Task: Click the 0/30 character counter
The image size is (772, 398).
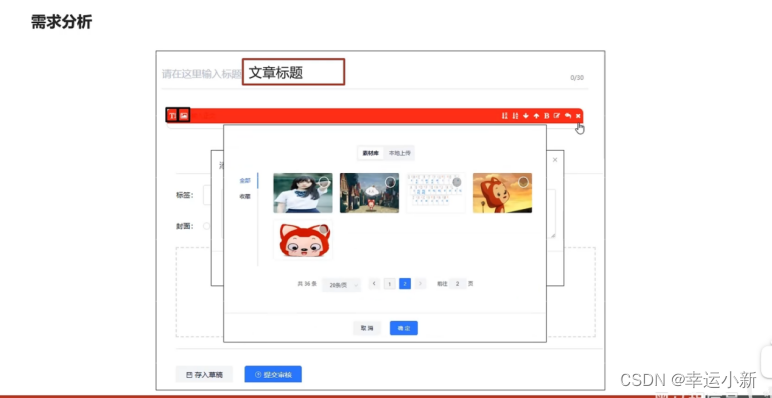Action: (577, 78)
